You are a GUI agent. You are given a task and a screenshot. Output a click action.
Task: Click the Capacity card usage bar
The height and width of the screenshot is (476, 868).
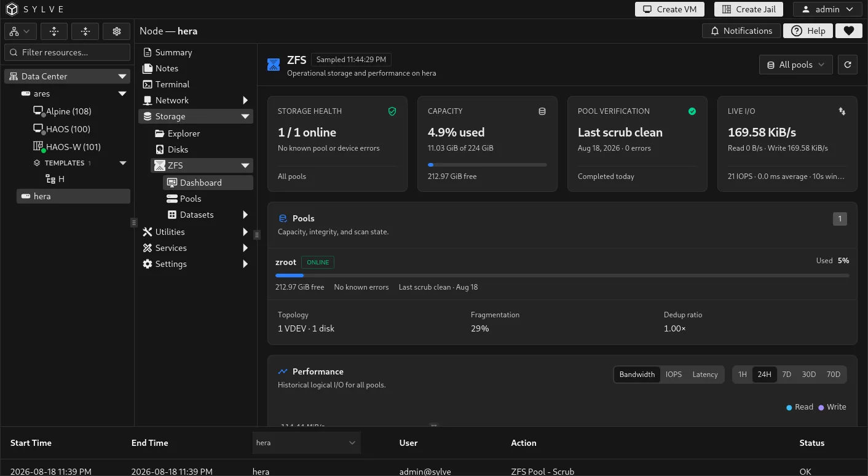tap(487, 165)
